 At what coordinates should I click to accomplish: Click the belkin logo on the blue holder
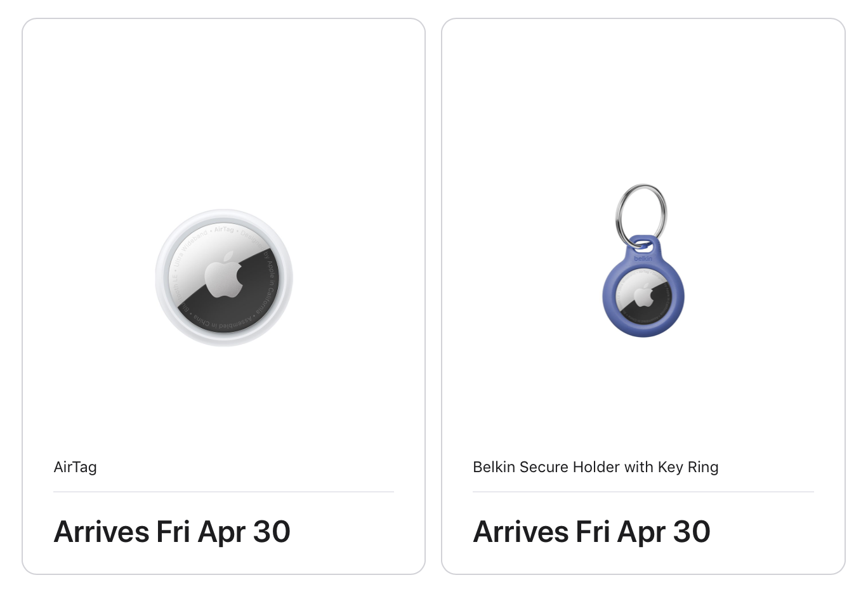(643, 258)
